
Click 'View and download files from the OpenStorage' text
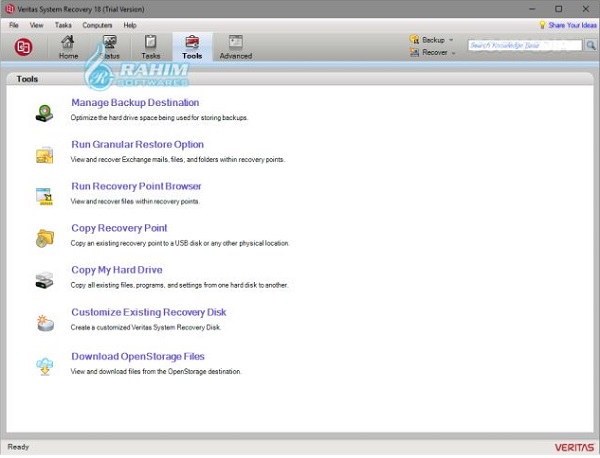(x=156, y=371)
